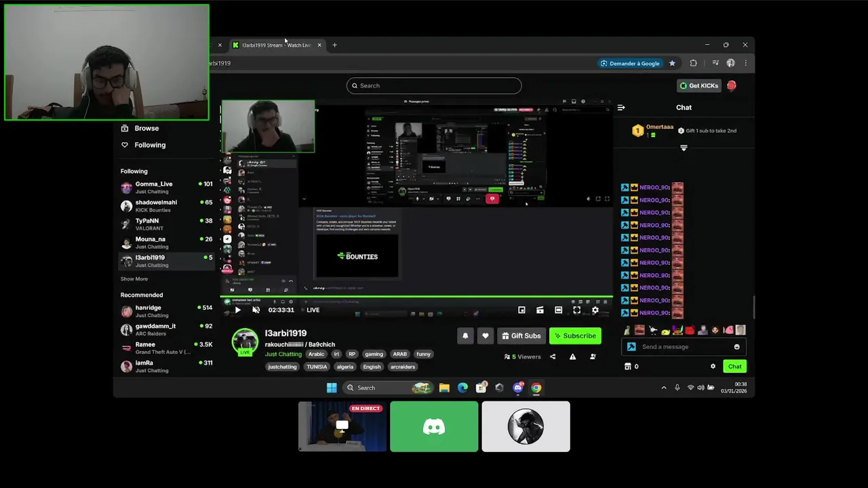
Task: Open Browse in the sidebar
Action: click(x=140, y=128)
